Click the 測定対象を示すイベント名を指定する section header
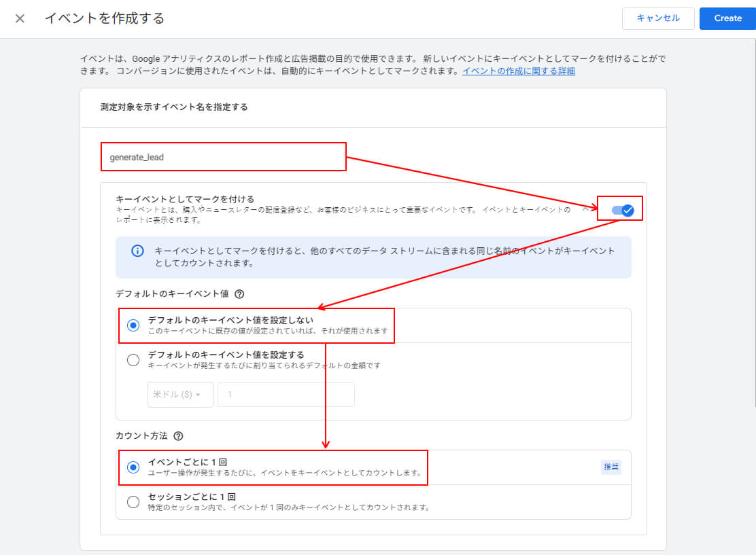 174,107
